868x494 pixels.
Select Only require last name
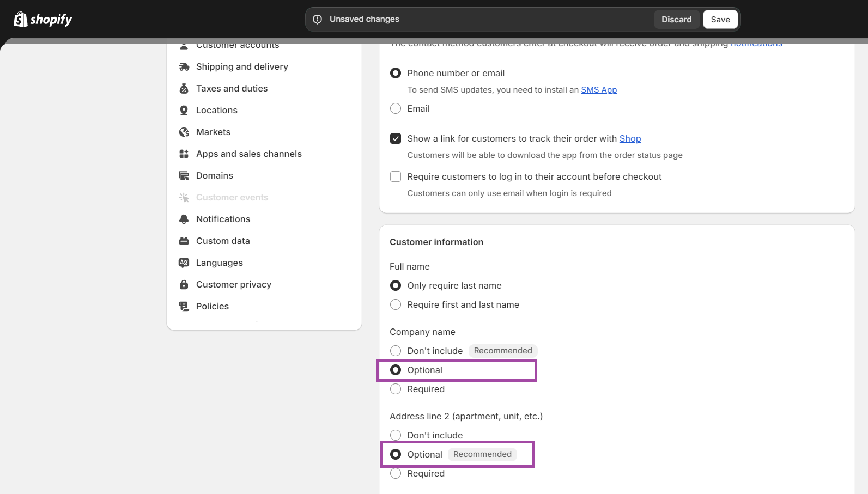click(396, 285)
